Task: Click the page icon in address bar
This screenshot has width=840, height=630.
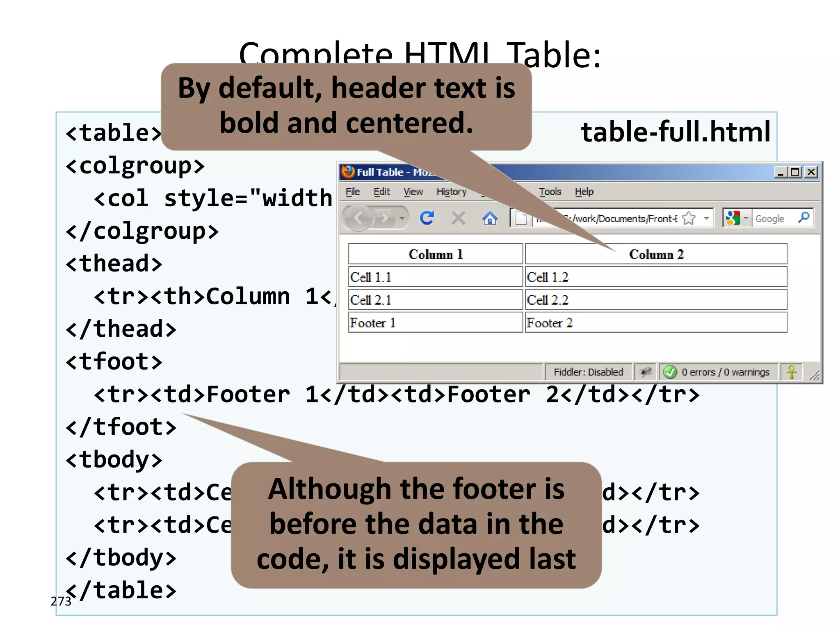Action: [521, 218]
